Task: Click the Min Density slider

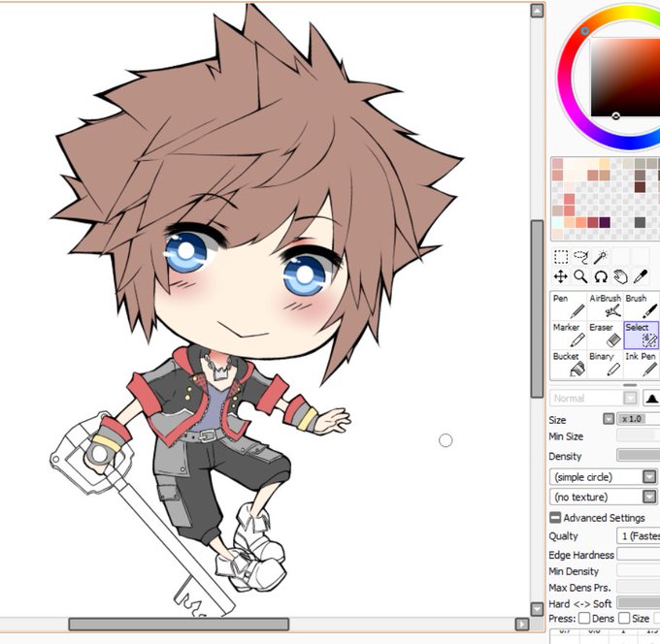Action: (639, 570)
